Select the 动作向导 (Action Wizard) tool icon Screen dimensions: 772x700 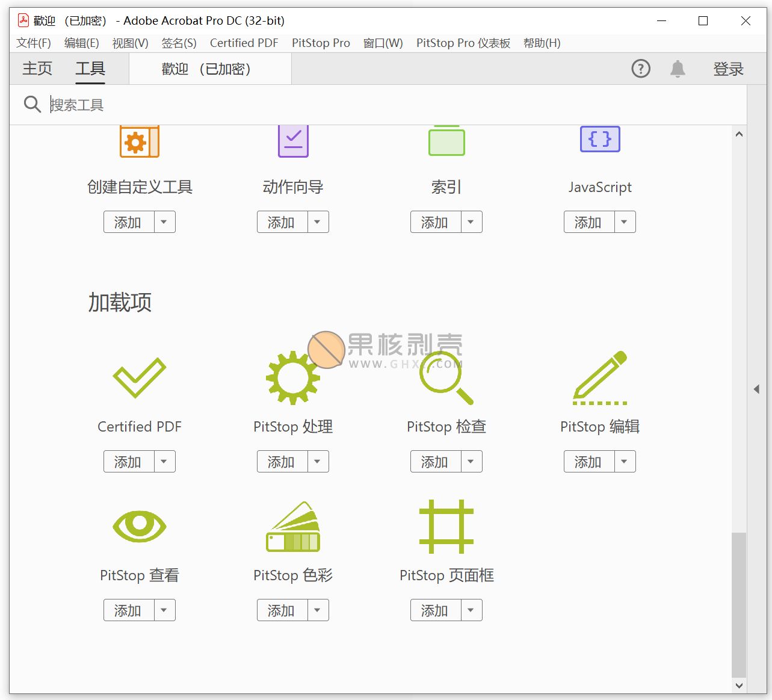(x=292, y=141)
